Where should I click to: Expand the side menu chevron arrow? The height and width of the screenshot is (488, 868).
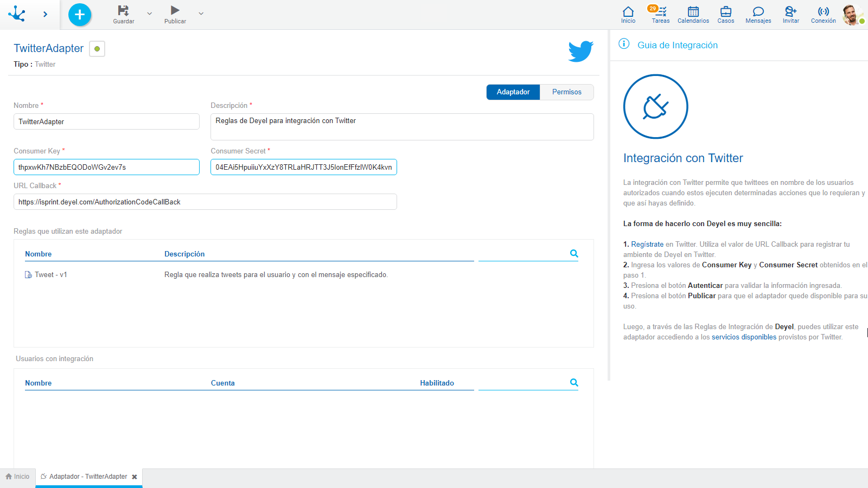pos(45,15)
